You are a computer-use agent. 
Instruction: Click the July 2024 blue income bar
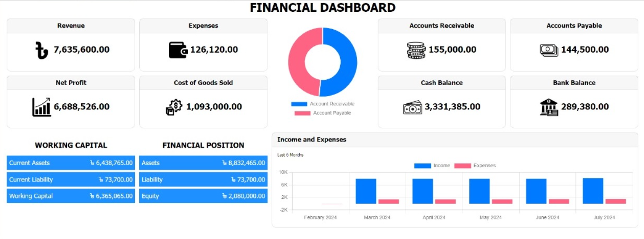pos(593,191)
